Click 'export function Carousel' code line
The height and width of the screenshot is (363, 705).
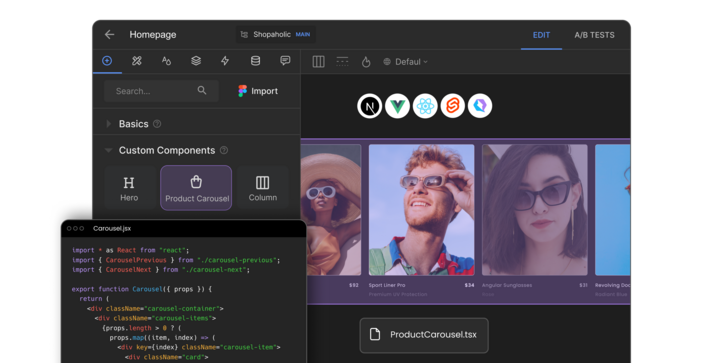[142, 289]
